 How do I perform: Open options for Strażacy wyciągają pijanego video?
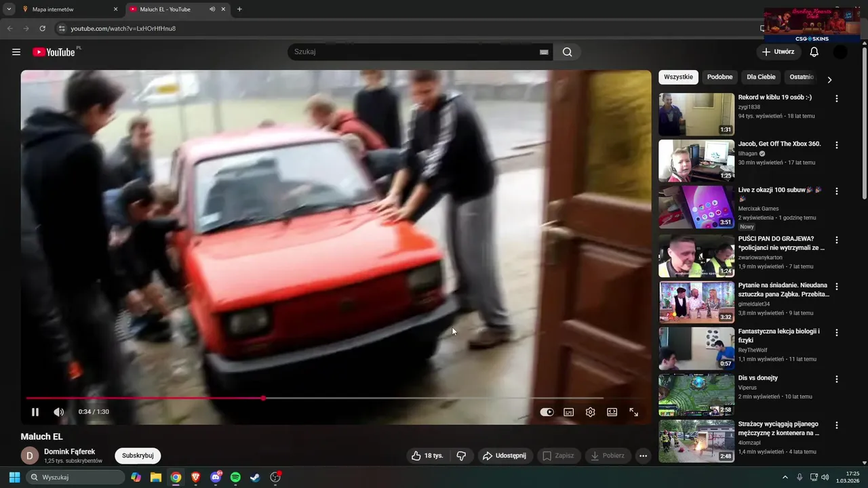[836, 426]
